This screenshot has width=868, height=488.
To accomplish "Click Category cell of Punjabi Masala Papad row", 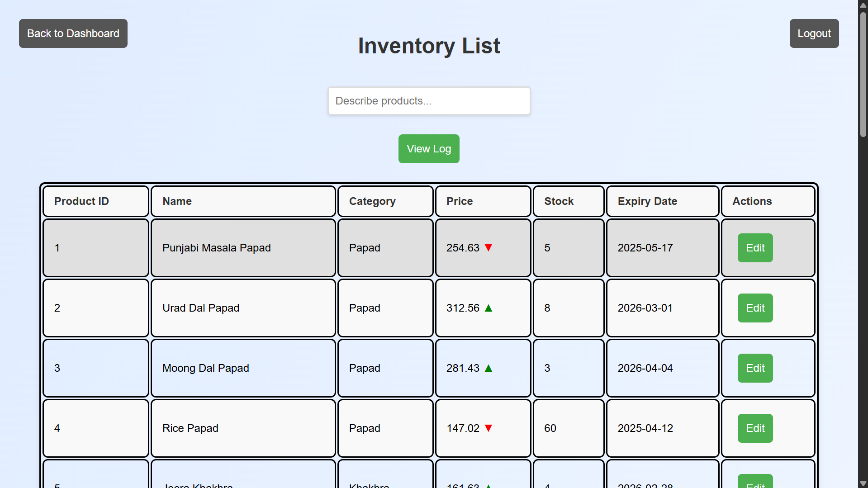I will coord(385,248).
